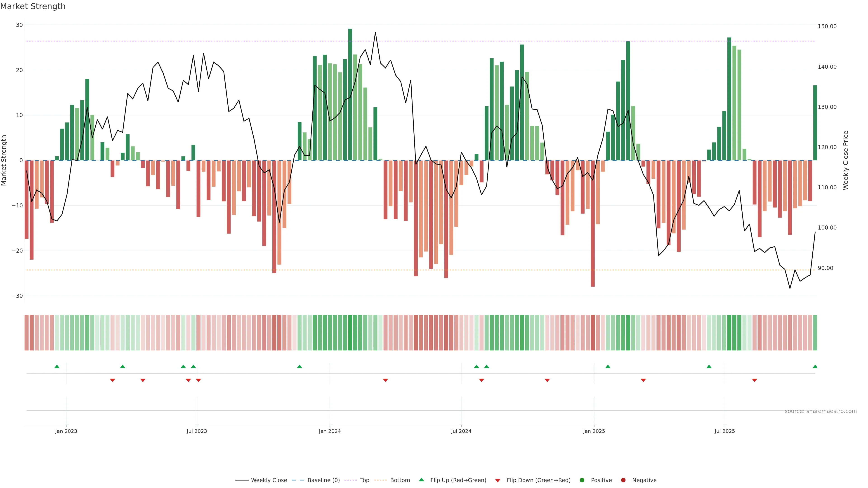Viewport: 868px width, 488px height.
Task: Click the last red flip-down triangle after Jul 2025
Action: point(755,380)
